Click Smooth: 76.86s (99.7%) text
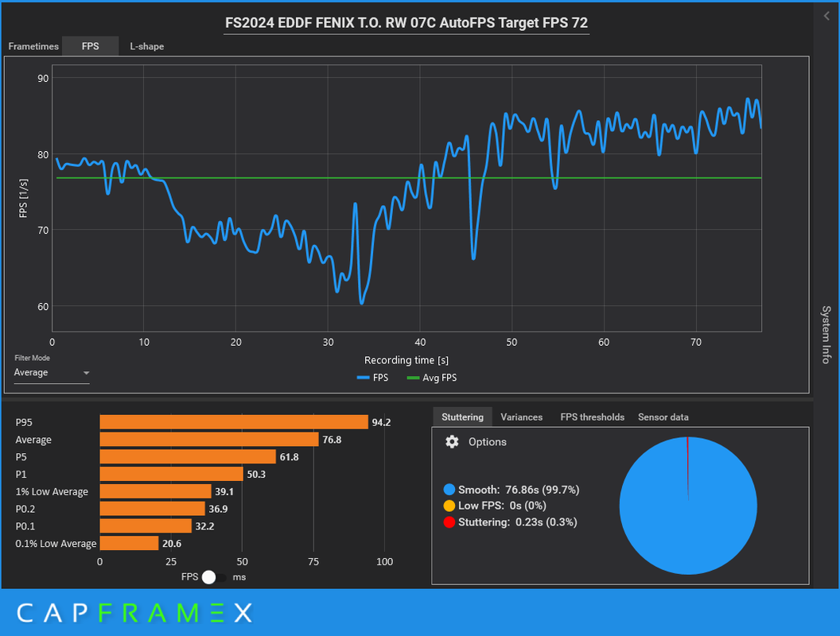The width and height of the screenshot is (840, 636). pos(519,489)
